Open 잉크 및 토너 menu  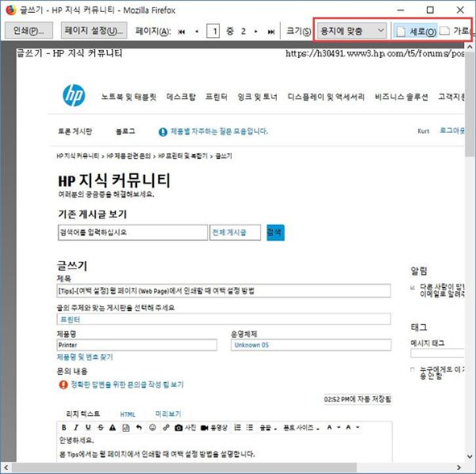coord(258,97)
